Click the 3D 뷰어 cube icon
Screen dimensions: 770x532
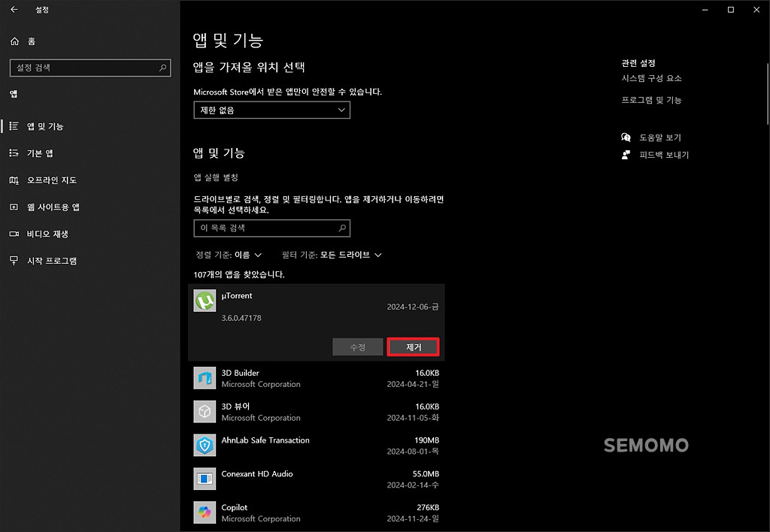(205, 411)
